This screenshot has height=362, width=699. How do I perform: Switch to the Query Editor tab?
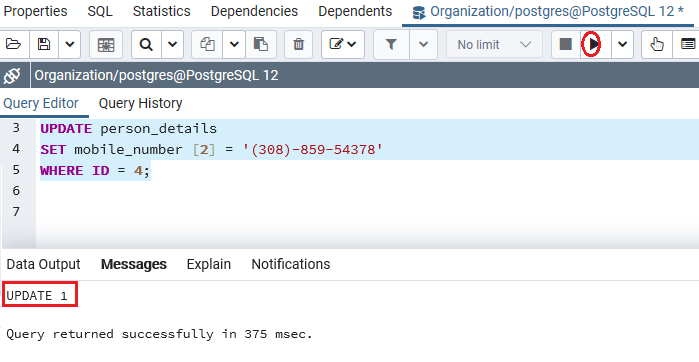pos(41,103)
